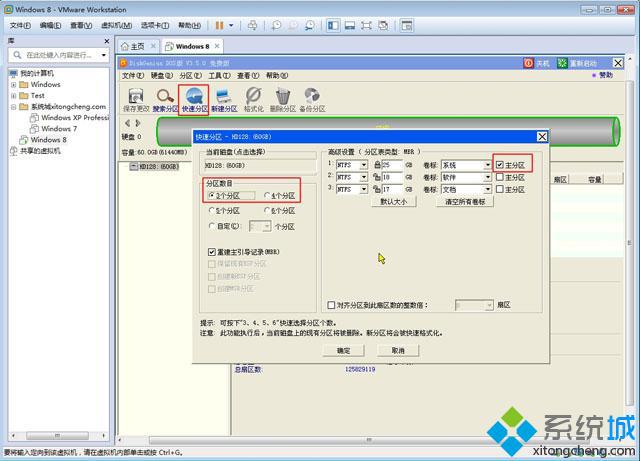Select the 5 partitions (5个分区) radio button

[x=211, y=211]
